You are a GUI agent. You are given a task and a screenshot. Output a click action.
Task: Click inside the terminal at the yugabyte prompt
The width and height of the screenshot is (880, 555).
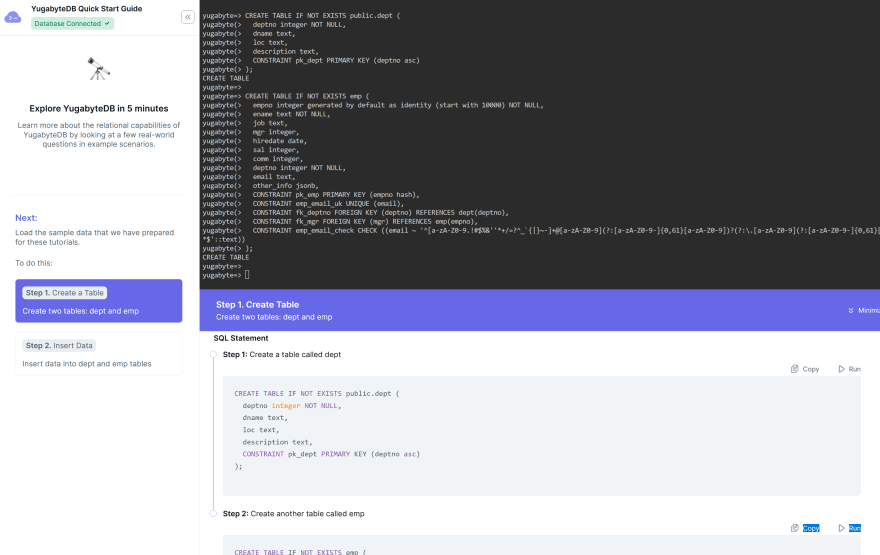(x=247, y=275)
